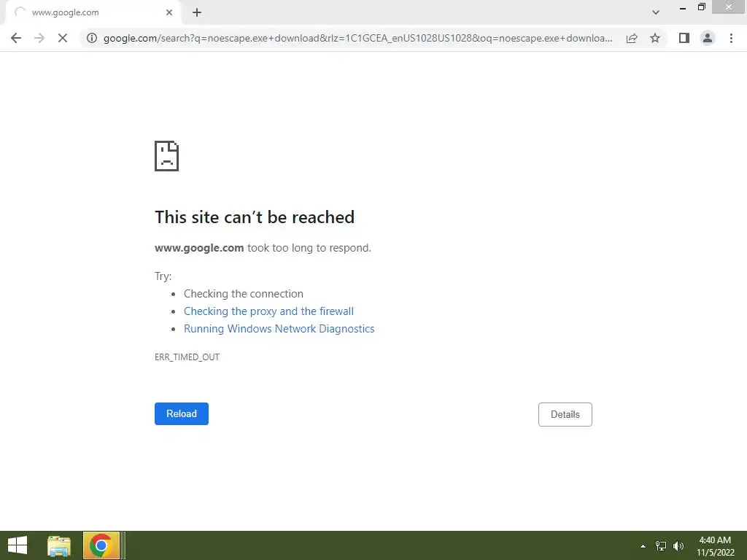Select the ERR_TIMED_OUT text
The image size is (747, 560).
(187, 357)
